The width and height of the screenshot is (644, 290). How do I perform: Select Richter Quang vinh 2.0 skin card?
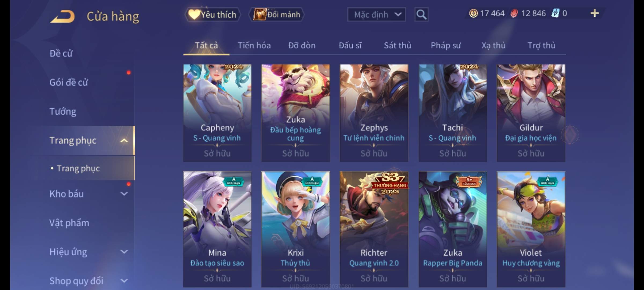tap(374, 229)
